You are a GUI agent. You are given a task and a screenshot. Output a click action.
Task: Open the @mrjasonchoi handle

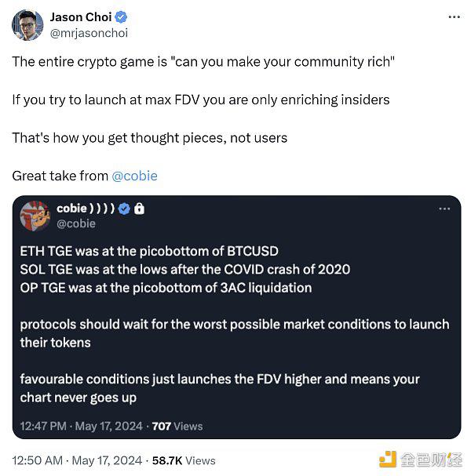(89, 33)
